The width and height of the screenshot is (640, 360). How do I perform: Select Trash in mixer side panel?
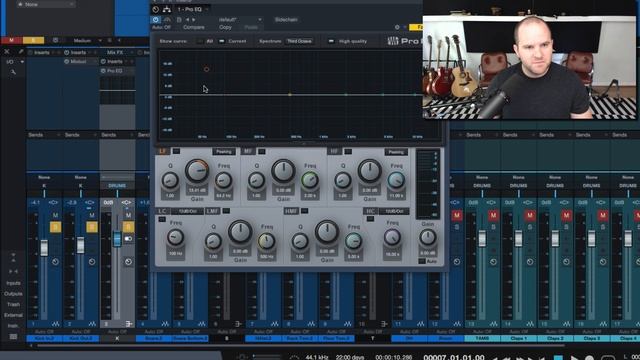13,304
